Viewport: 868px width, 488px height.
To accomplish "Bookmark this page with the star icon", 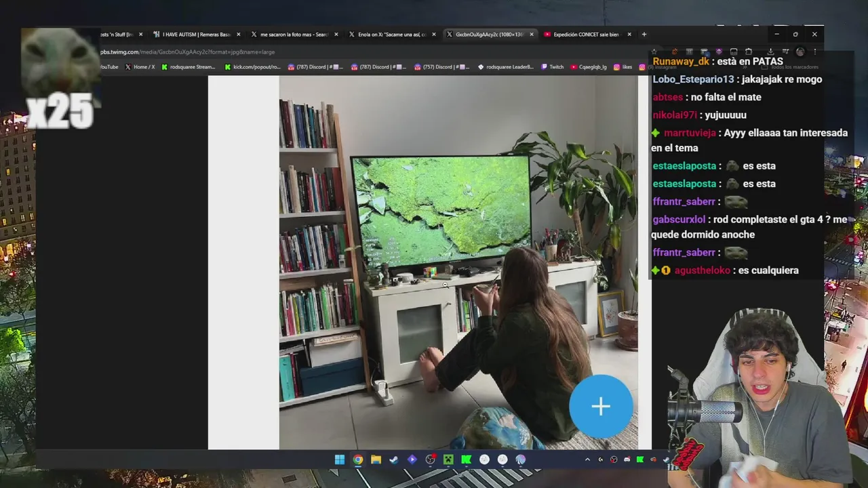I will pyautogui.click(x=654, y=52).
